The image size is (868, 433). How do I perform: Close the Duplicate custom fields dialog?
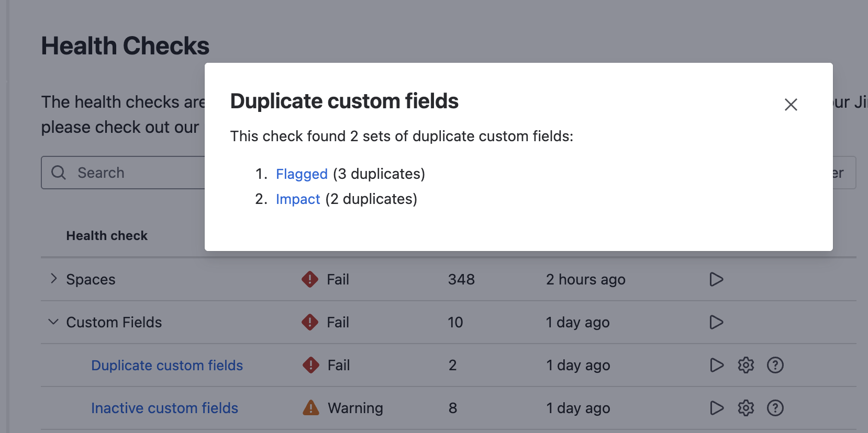791,105
